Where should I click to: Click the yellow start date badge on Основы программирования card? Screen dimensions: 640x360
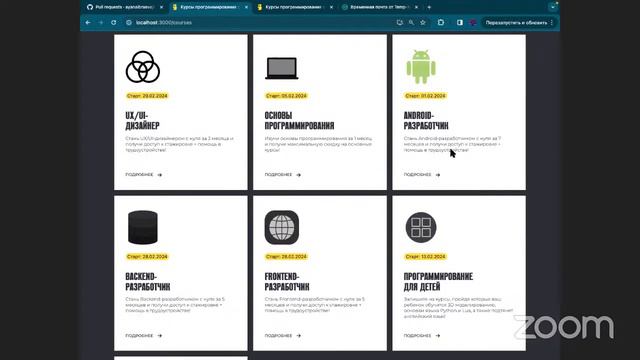pos(286,96)
